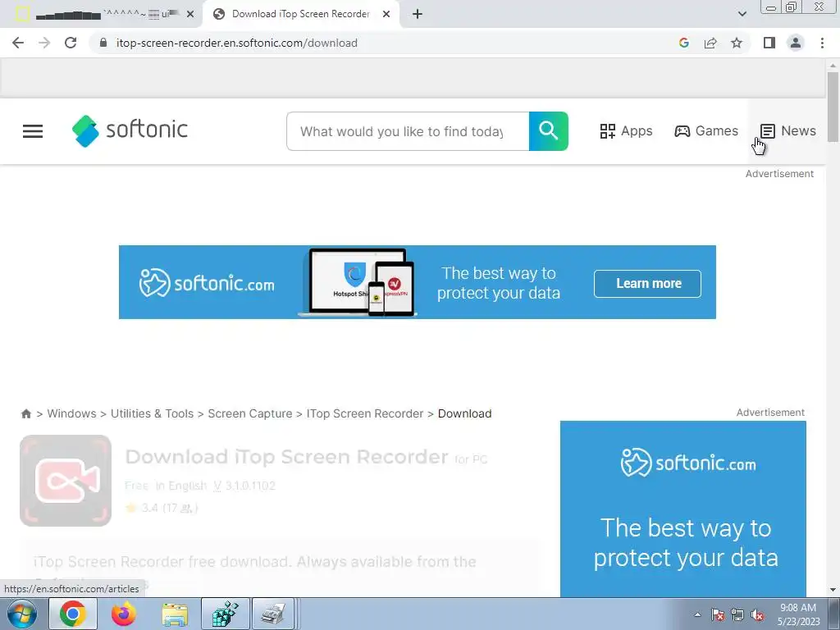Click the softonic.com banner advertisement logo
Image resolution: width=840 pixels, height=630 pixels.
click(207, 283)
